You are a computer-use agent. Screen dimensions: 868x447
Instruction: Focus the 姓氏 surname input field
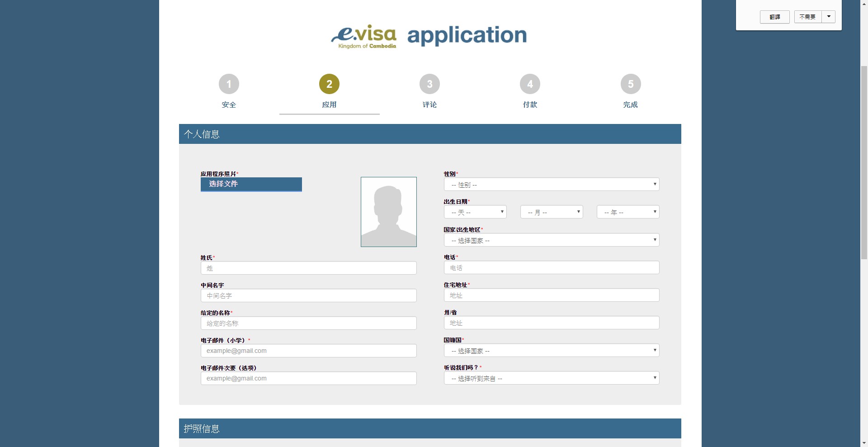pos(309,268)
